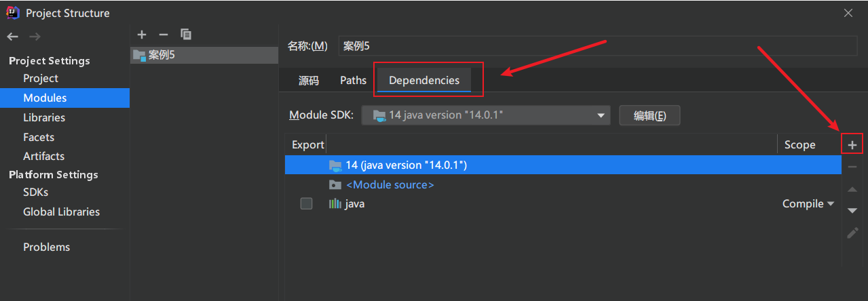Toggle export checkbox for java library
Viewport: 868px width, 301px height.
coord(306,203)
